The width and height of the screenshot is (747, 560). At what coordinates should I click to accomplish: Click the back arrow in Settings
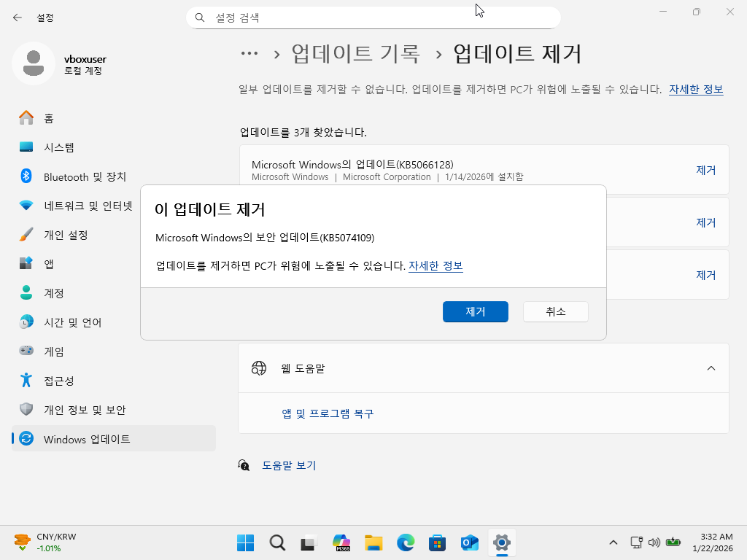pyautogui.click(x=18, y=17)
